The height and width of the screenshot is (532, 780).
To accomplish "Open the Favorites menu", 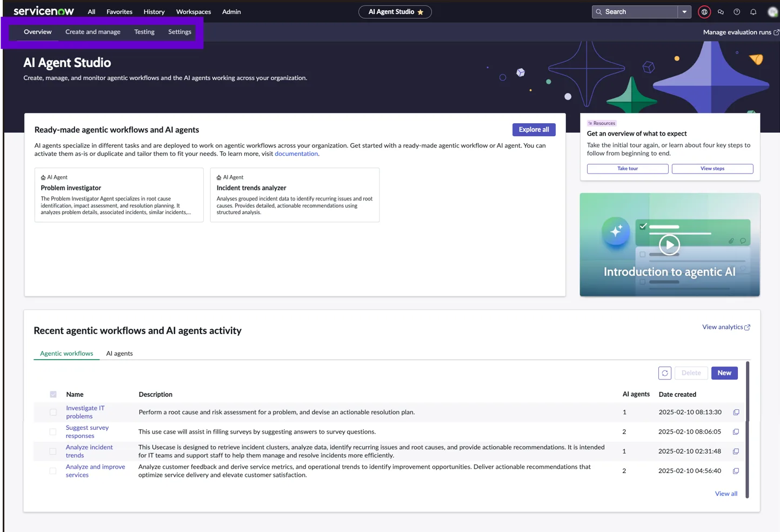I will pos(119,12).
